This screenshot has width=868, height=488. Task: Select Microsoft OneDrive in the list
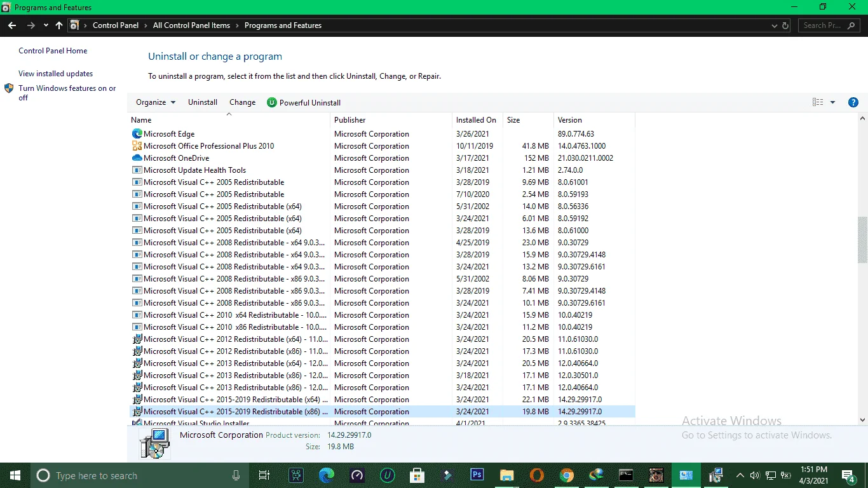[x=381, y=158]
